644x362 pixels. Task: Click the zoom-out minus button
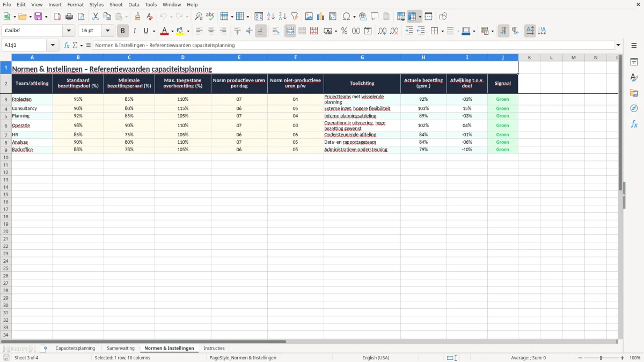pos(580,358)
